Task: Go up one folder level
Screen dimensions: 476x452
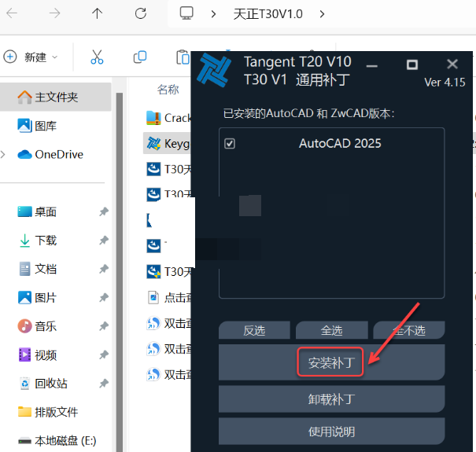Action: [97, 13]
